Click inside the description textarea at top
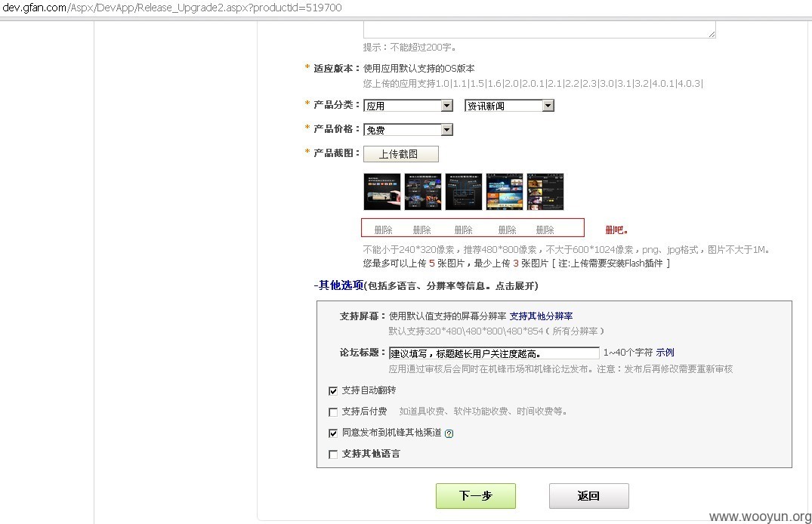 click(x=539, y=29)
